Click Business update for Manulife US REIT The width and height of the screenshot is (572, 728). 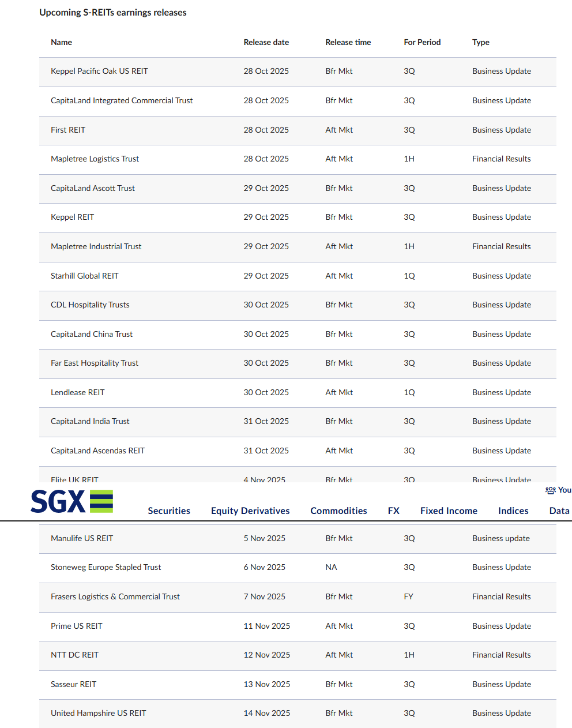click(501, 538)
